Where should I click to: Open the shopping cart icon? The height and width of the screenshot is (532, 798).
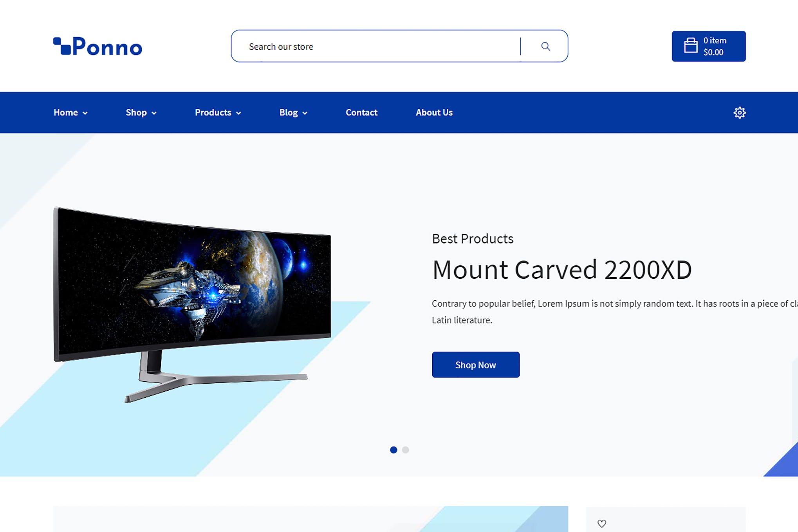point(691,46)
